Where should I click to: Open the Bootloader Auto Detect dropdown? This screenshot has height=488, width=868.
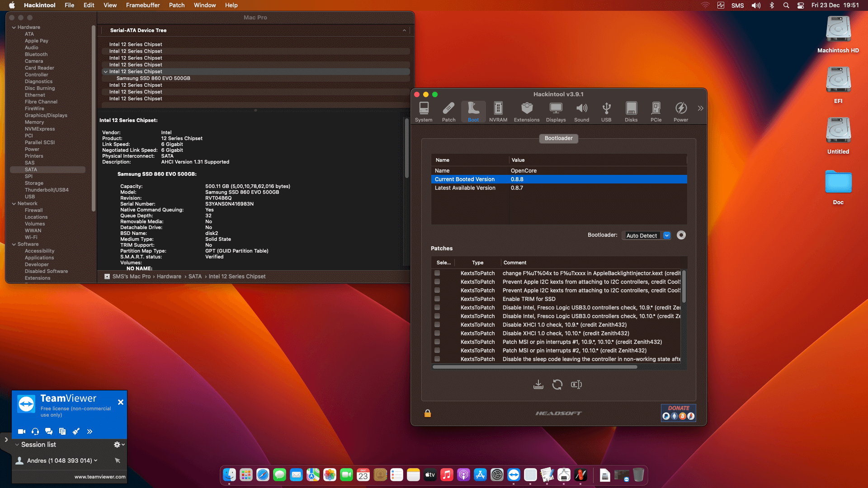click(x=646, y=235)
